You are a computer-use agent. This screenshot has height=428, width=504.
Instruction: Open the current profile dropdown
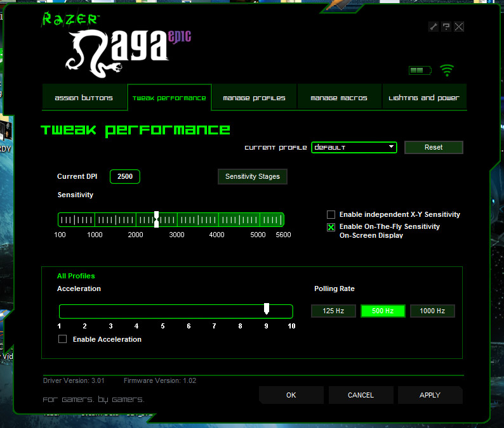354,147
